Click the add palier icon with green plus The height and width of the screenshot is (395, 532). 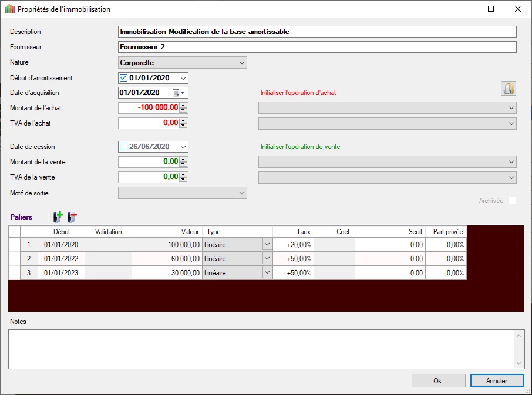(58, 217)
